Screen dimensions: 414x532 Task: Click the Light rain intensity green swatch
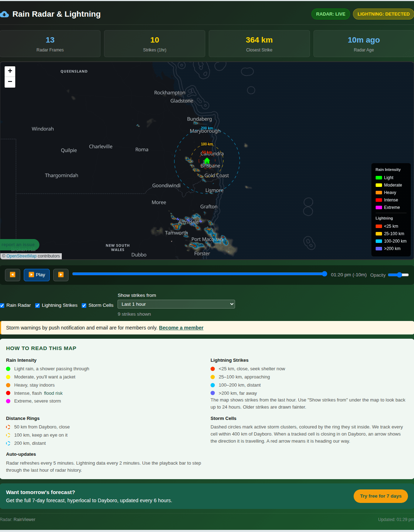pos(379,178)
